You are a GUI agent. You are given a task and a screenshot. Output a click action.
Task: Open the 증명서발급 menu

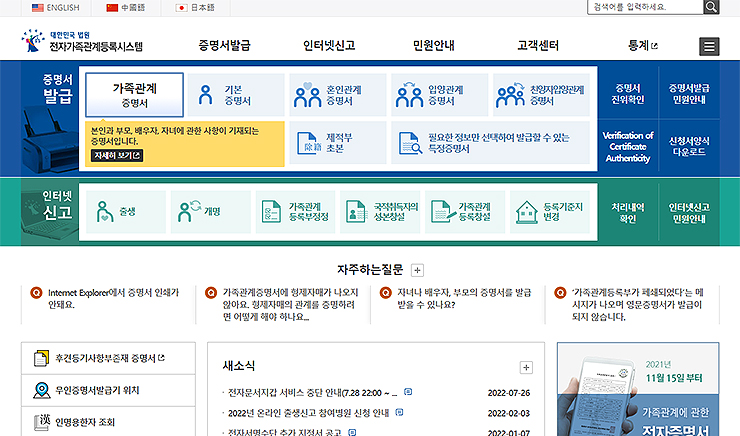click(x=224, y=45)
